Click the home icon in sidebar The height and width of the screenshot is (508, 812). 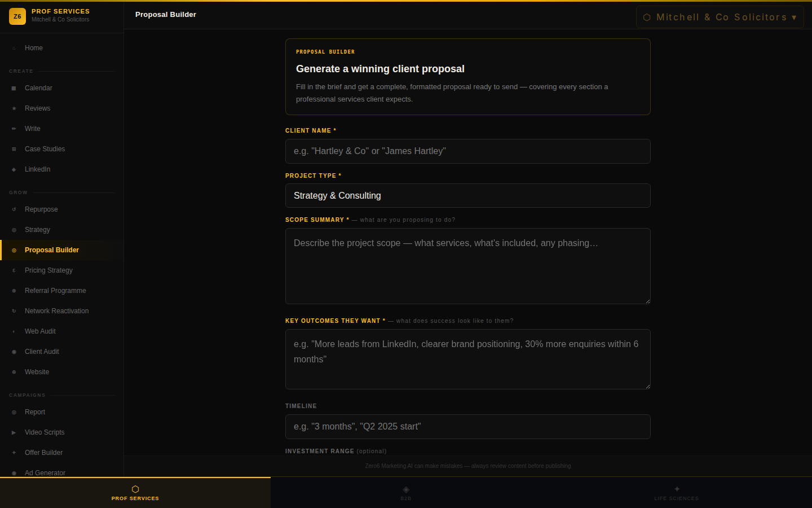coord(14,48)
